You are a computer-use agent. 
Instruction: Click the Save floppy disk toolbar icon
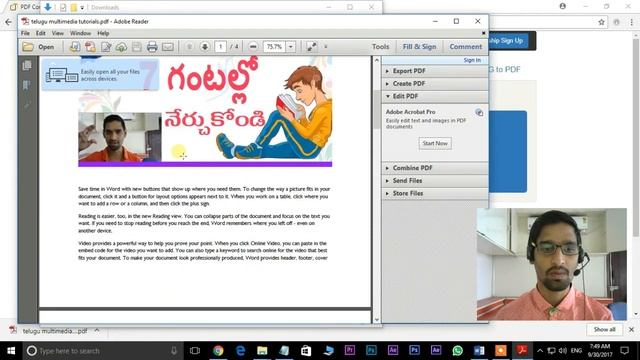tap(137, 47)
